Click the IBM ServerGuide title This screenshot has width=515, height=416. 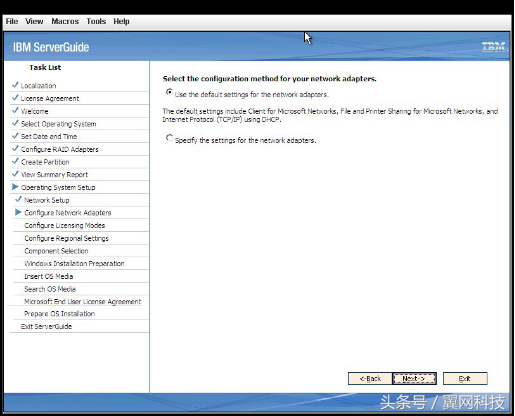pyautogui.click(x=51, y=47)
